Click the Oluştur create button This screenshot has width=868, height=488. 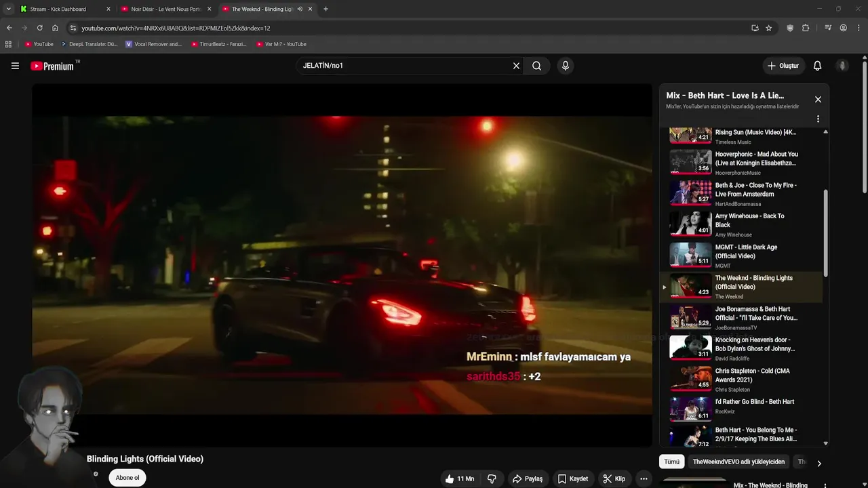[x=783, y=66]
